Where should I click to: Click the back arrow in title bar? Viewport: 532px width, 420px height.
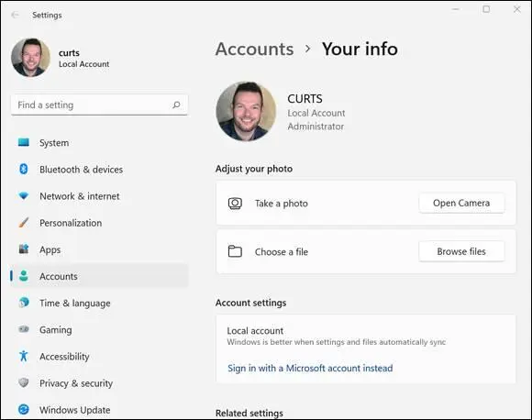tap(15, 15)
